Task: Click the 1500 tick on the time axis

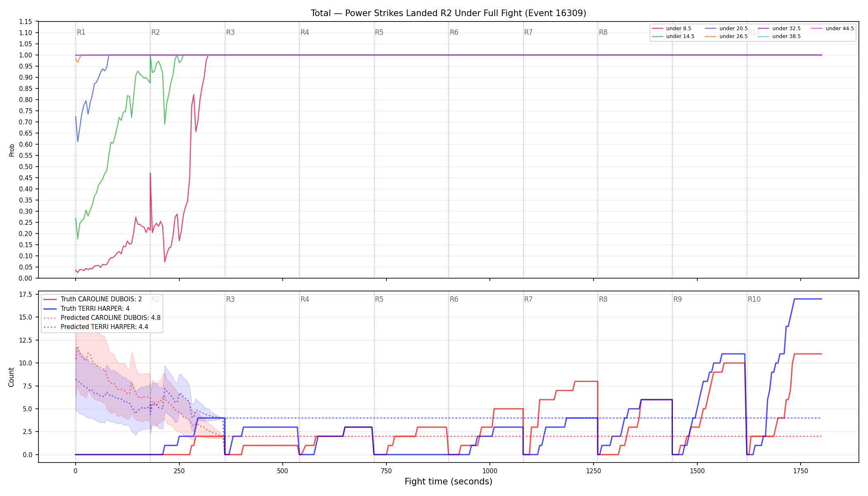Action: coord(697,471)
